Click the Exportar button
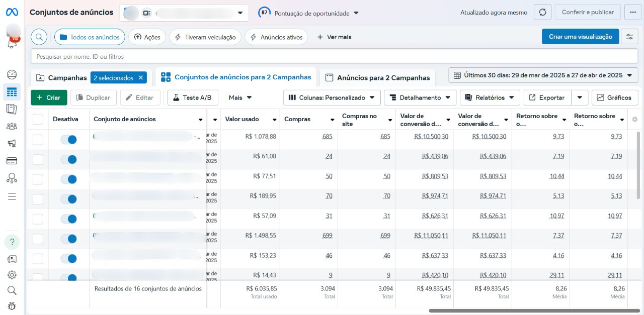This screenshot has width=644, height=315. pos(546,97)
